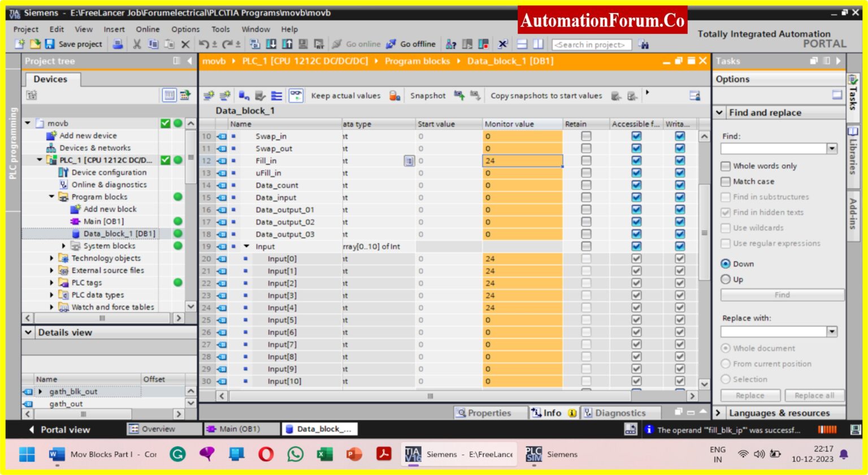868x475 pixels.
Task: Enable the Whole words only checkbox
Action: [x=726, y=165]
